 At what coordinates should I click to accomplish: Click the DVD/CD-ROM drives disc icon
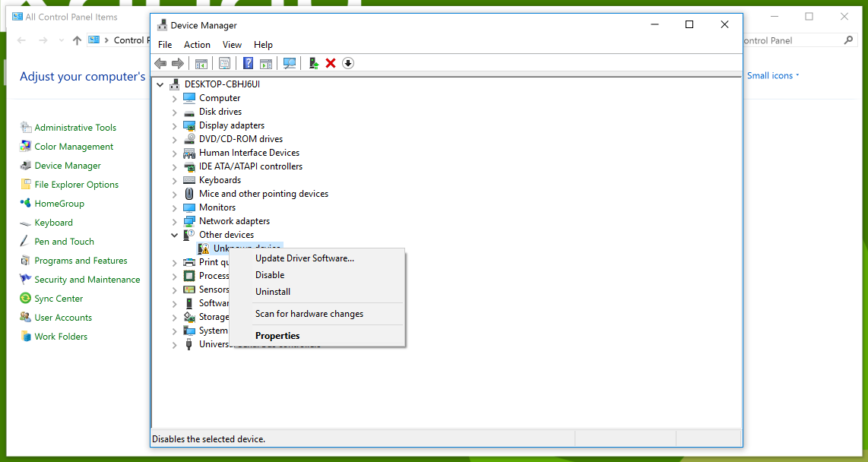(189, 139)
